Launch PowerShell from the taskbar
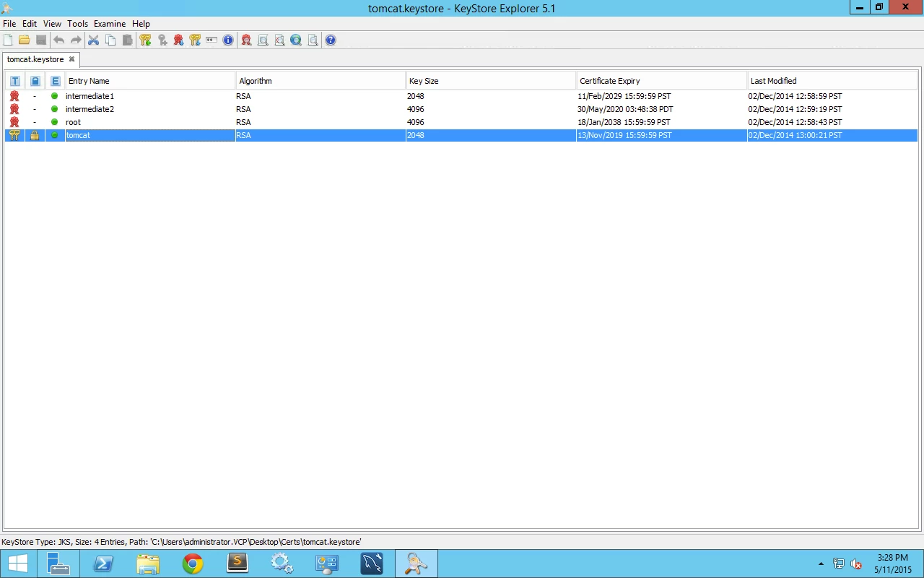The image size is (924, 578). pos(103,564)
